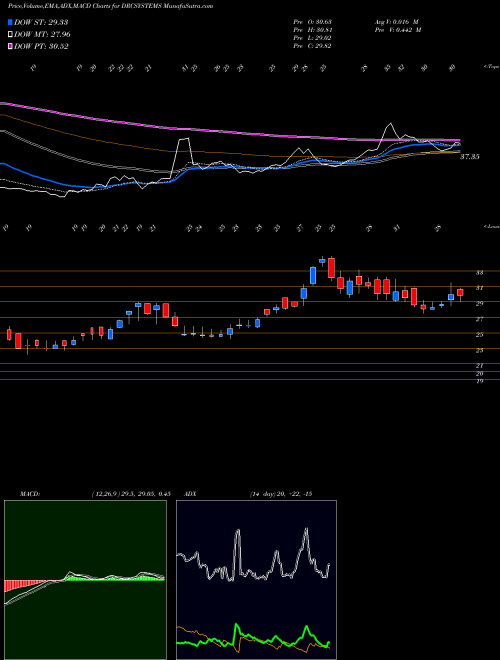Click the 'MACD:' panel heading
Screen dimensions: 500x660
point(30,494)
